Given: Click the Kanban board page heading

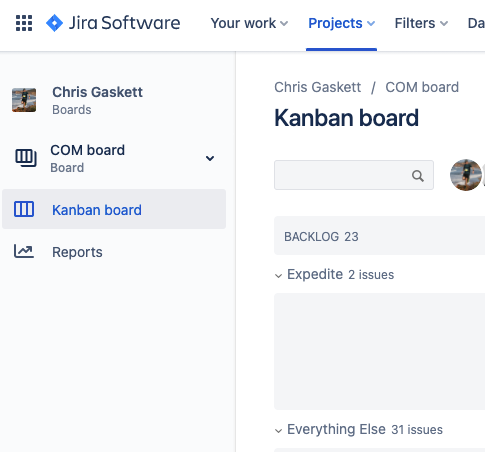Looking at the screenshot, I should (346, 118).
